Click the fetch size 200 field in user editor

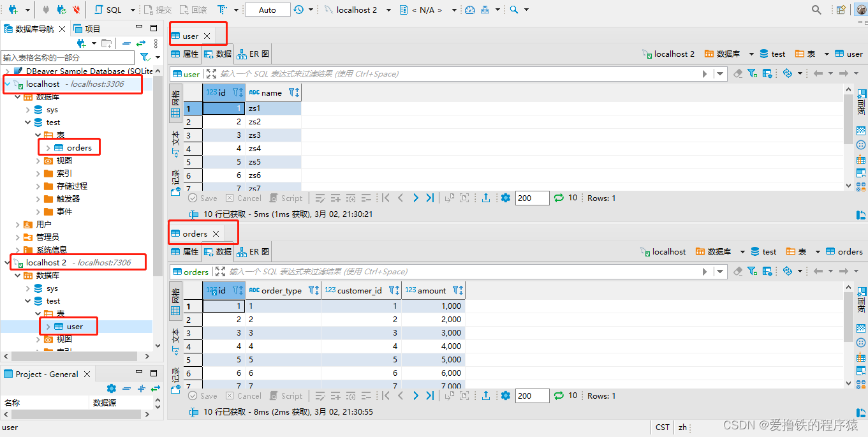pyautogui.click(x=532, y=198)
